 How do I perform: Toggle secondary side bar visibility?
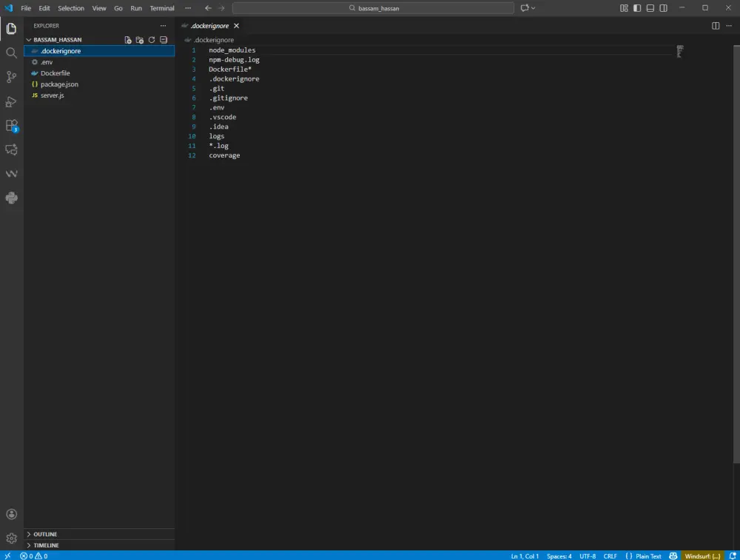click(x=664, y=8)
